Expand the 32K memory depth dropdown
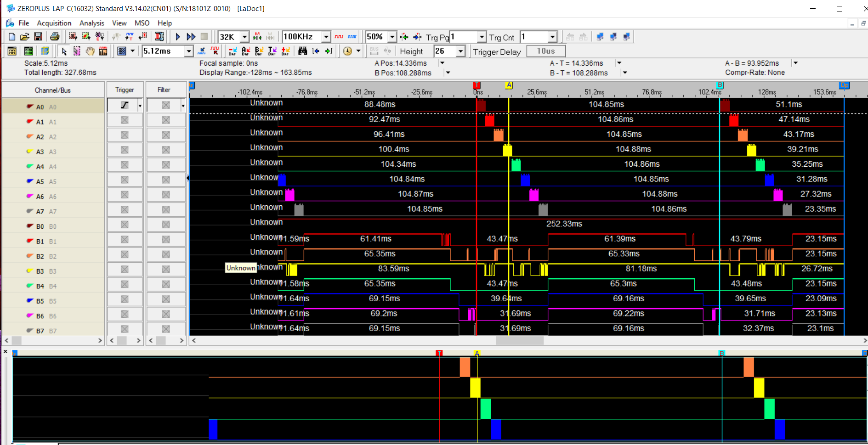 point(245,37)
